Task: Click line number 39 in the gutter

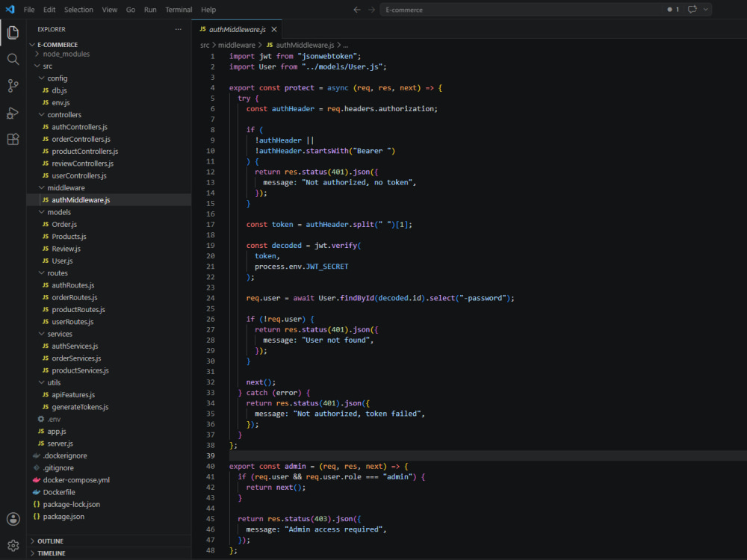Action: click(211, 455)
